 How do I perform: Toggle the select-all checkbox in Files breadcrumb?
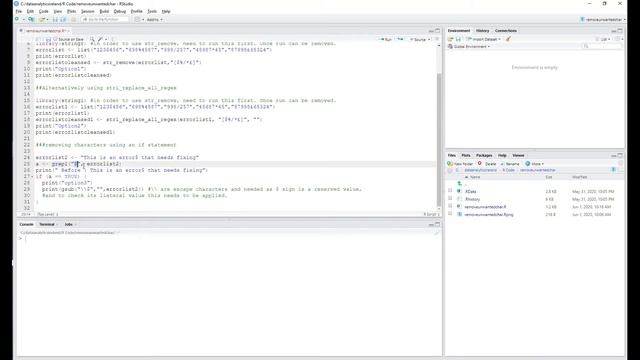click(x=450, y=170)
